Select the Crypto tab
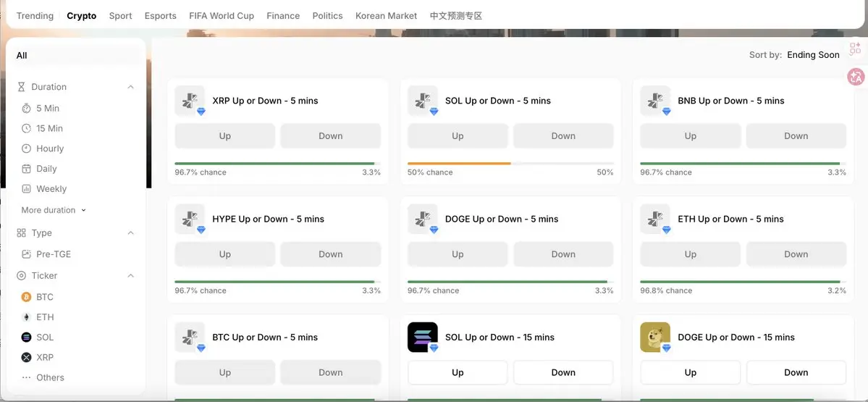 pos(81,16)
